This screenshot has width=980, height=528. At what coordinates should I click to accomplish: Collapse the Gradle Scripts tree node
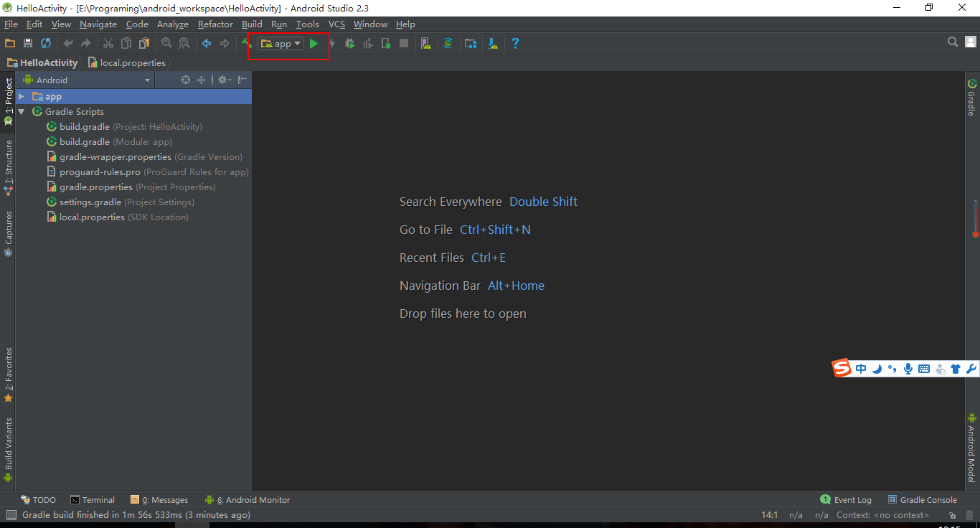[x=21, y=111]
